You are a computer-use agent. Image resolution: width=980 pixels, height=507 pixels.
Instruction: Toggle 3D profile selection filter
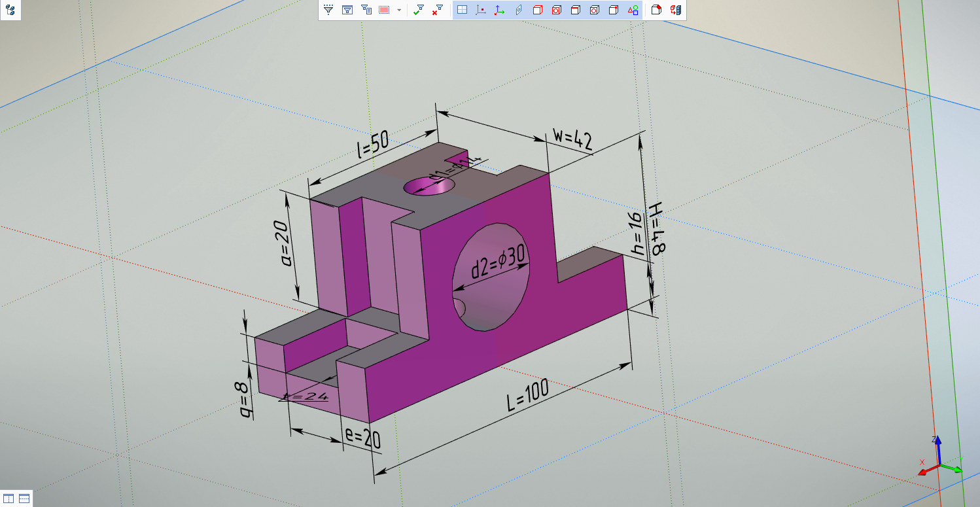tap(519, 10)
